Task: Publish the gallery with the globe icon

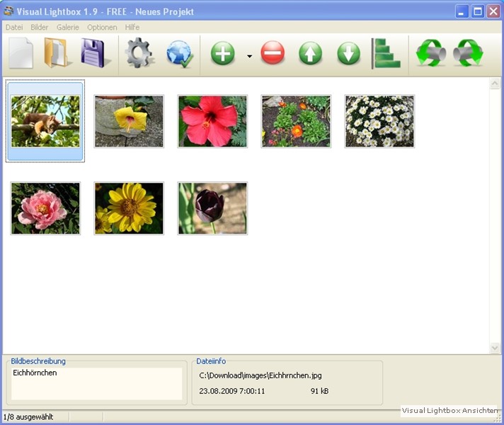Action: [180, 54]
